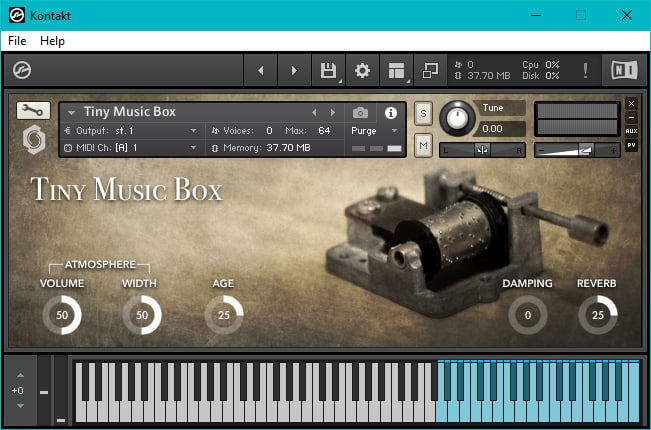Screen dimensions: 651x430
Task: Shift keyboard octave up with the up arrow
Action: [20, 375]
